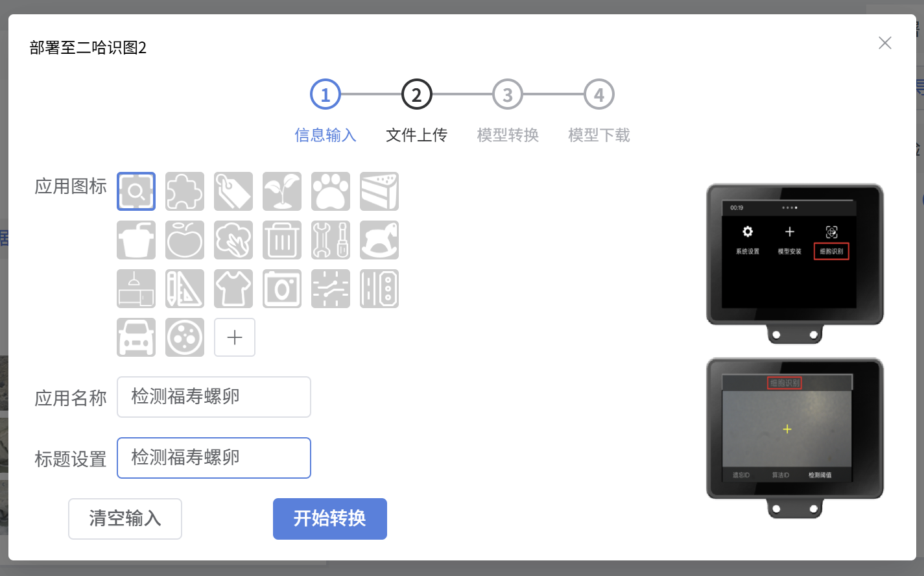Select the seedling sprout app icon
This screenshot has width=924, height=576.
[x=282, y=191]
